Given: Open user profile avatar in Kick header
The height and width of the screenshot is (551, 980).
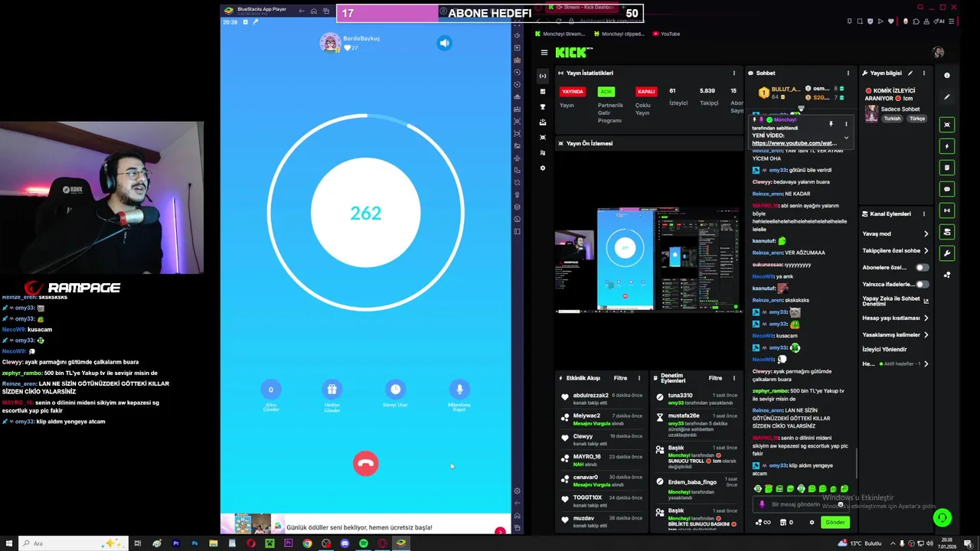Looking at the screenshot, I should [939, 52].
